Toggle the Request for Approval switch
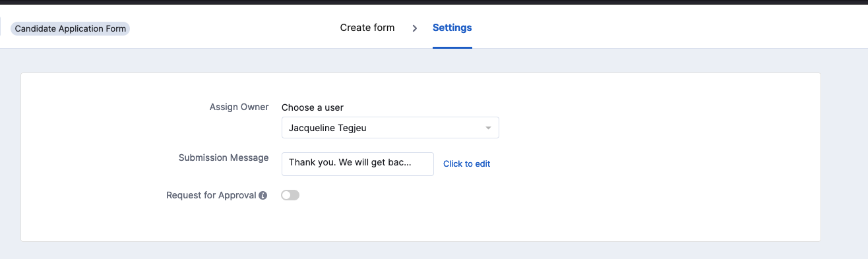The height and width of the screenshot is (259, 868). (x=290, y=195)
